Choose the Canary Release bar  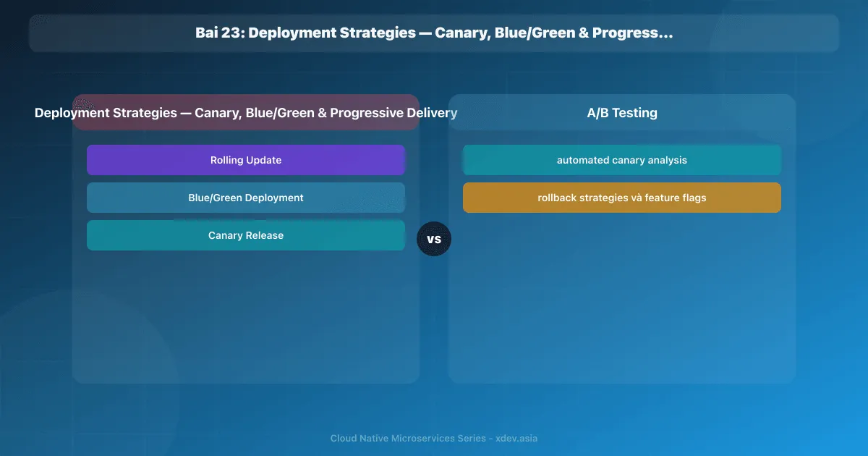[246, 235]
